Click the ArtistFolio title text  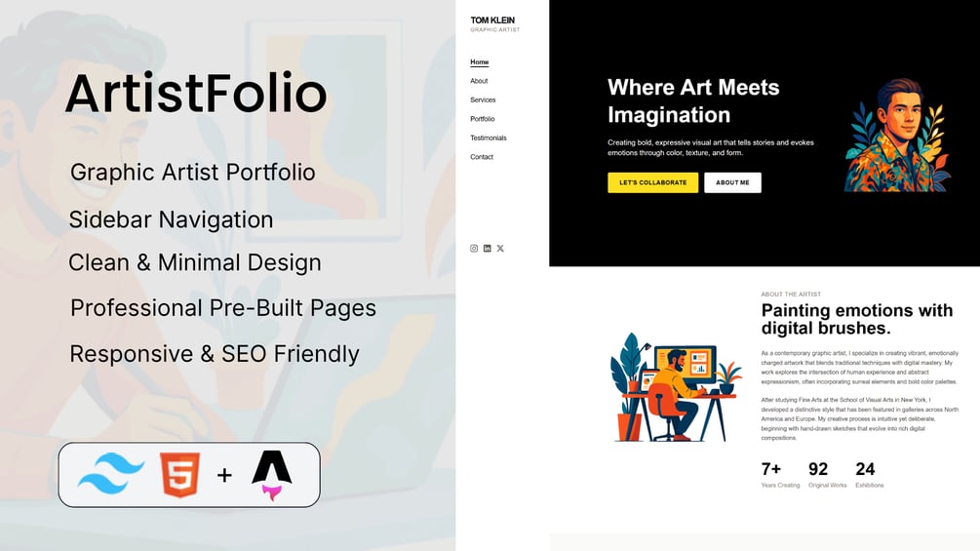(196, 94)
